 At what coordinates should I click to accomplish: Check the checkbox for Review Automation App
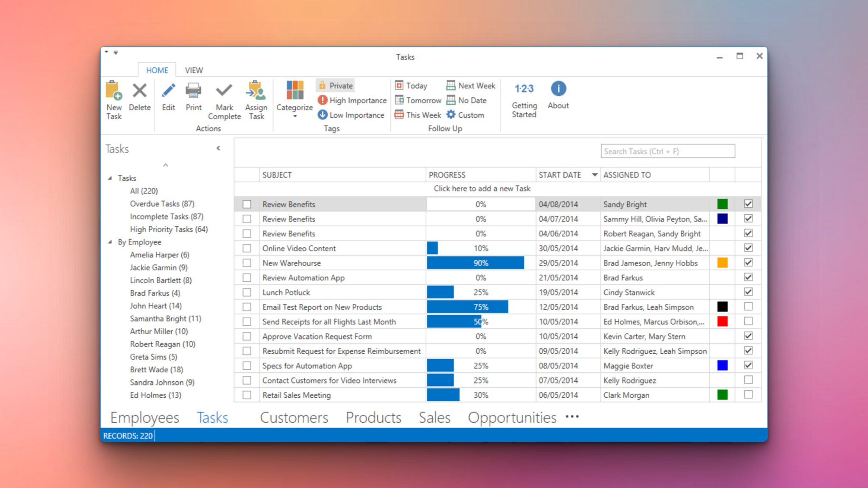247,277
